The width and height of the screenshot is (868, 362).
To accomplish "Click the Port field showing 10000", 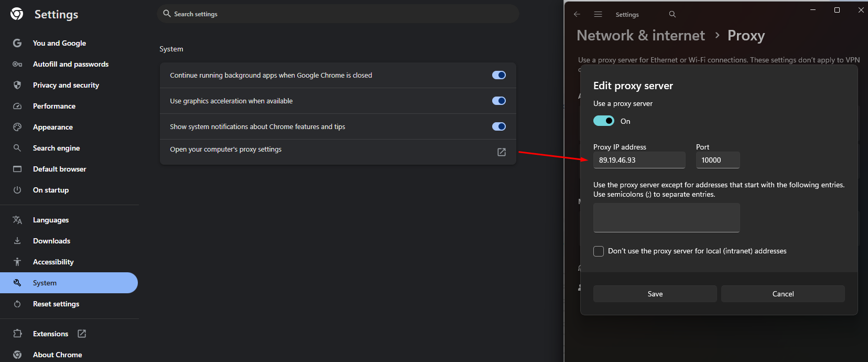I will click(718, 160).
